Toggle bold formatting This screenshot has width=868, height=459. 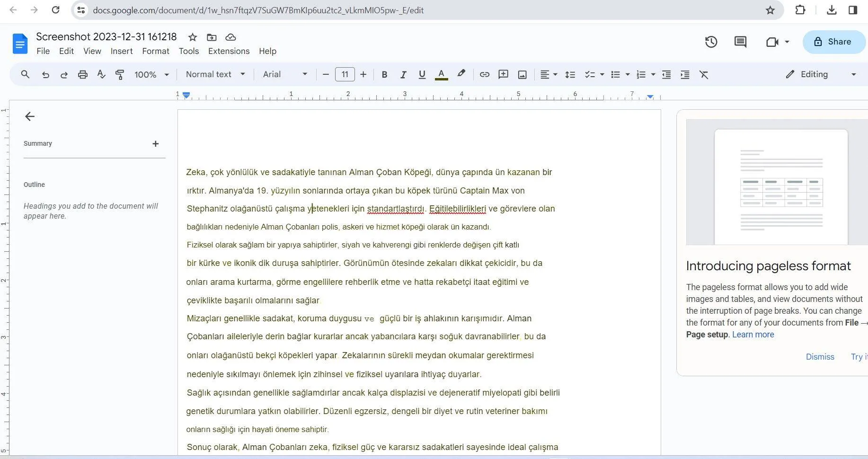point(384,74)
